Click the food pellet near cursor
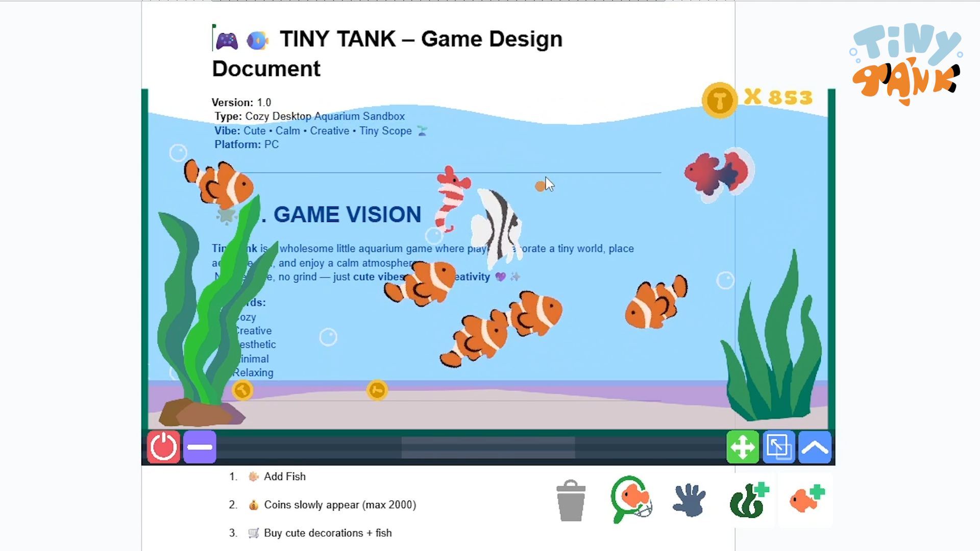The height and width of the screenshot is (551, 980). [540, 187]
